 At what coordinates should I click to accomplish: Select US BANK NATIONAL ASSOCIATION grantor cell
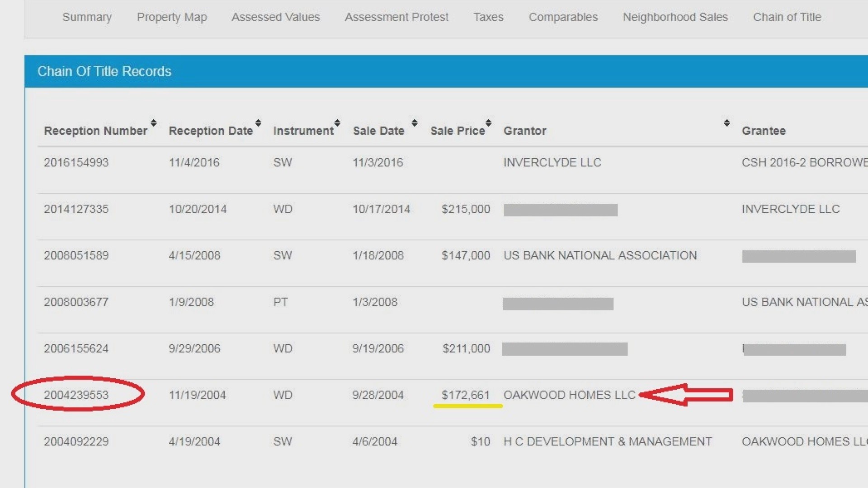pos(599,256)
